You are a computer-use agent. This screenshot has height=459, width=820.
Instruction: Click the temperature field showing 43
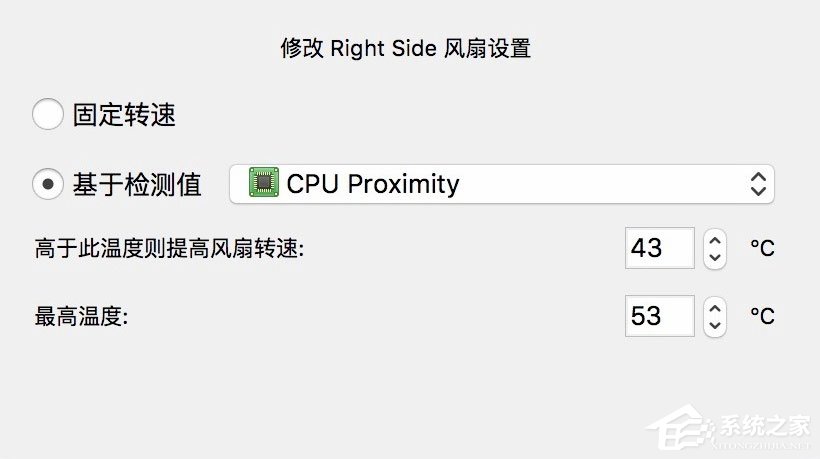pyautogui.click(x=659, y=248)
